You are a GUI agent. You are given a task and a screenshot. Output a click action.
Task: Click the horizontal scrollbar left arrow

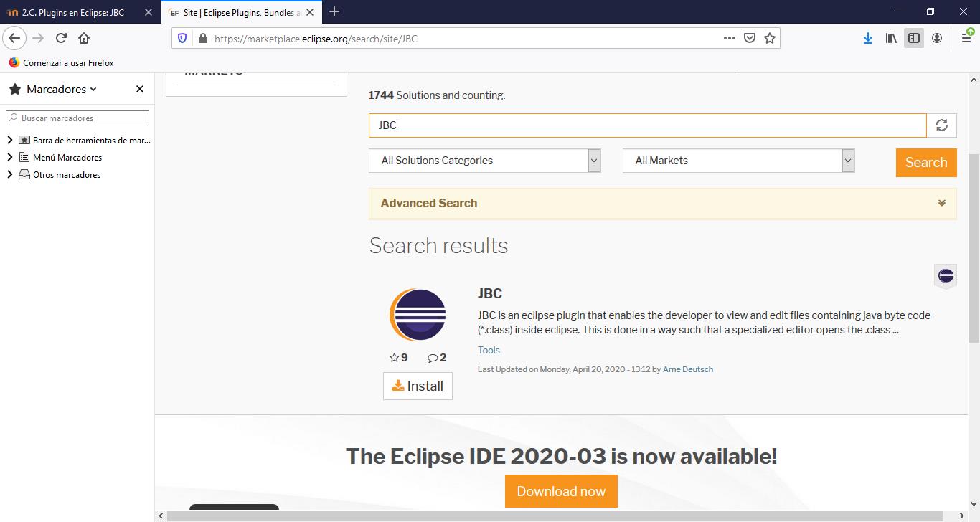point(161,516)
